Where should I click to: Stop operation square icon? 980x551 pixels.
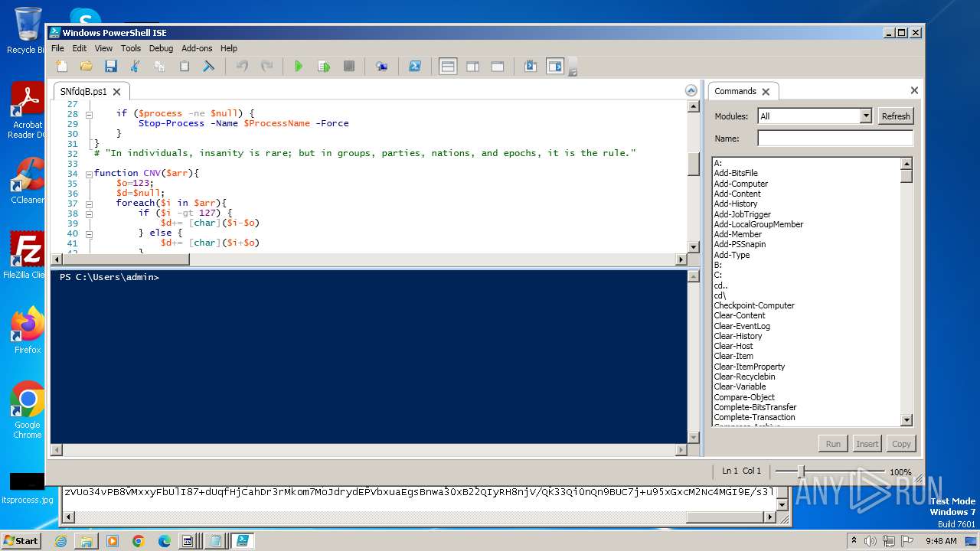(348, 67)
